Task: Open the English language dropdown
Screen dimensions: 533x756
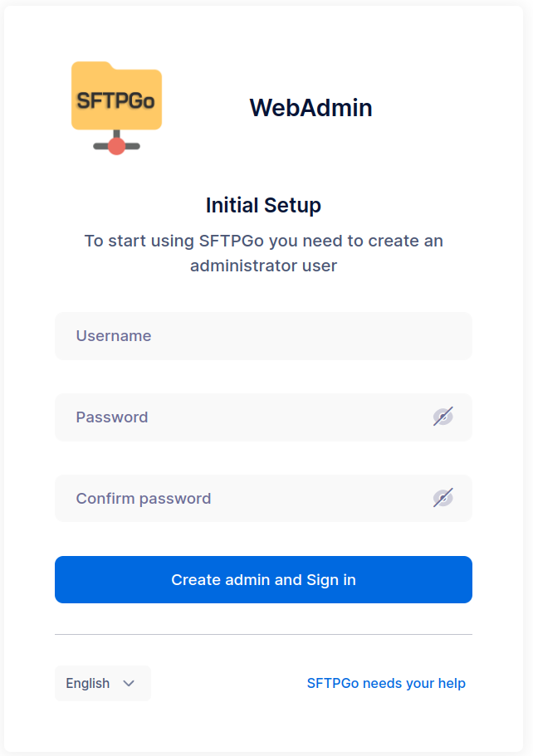Action: (102, 683)
